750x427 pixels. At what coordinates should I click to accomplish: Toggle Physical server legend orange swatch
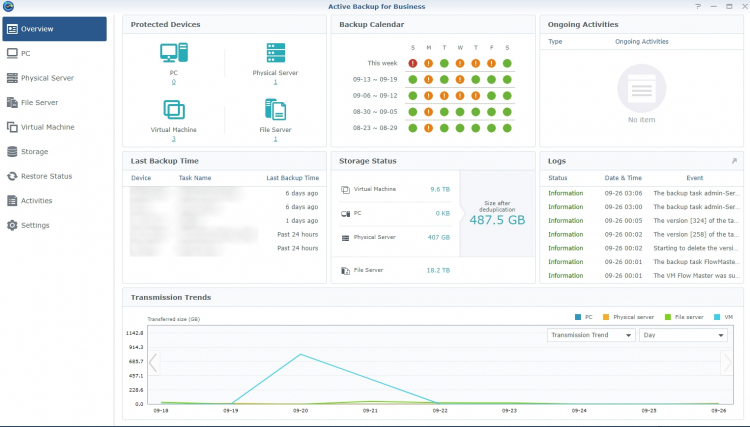[x=606, y=317]
